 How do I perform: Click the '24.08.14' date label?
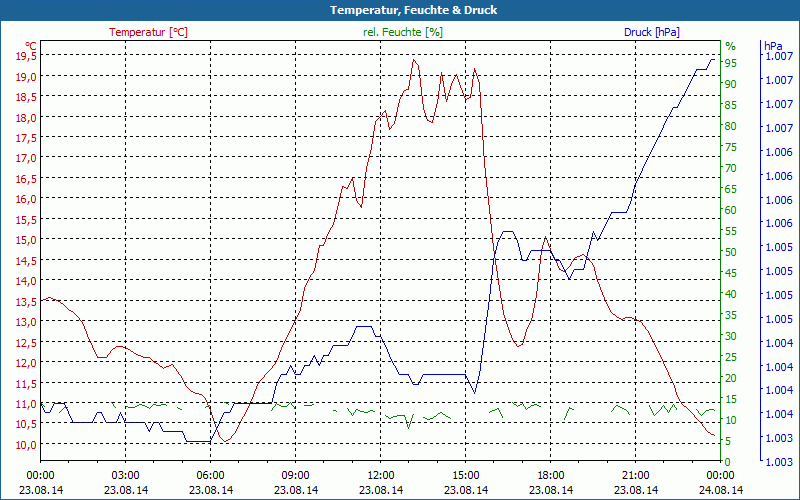pos(721,490)
